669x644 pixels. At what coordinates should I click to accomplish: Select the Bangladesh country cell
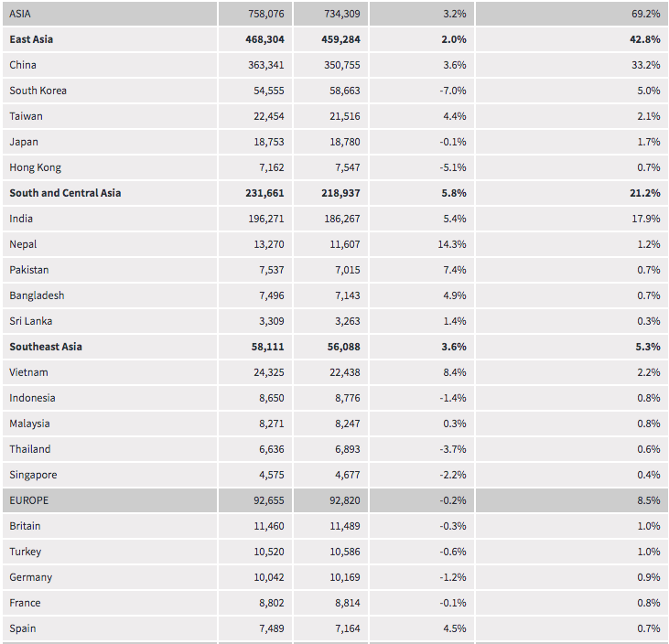click(x=37, y=295)
